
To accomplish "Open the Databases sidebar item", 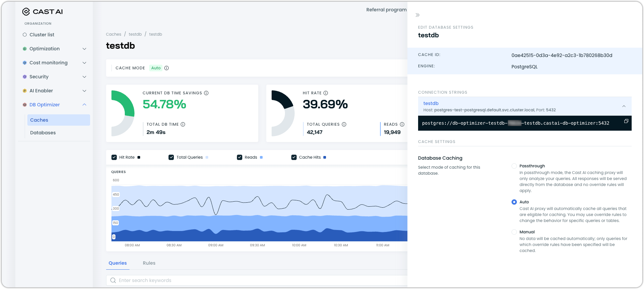I will [x=43, y=133].
